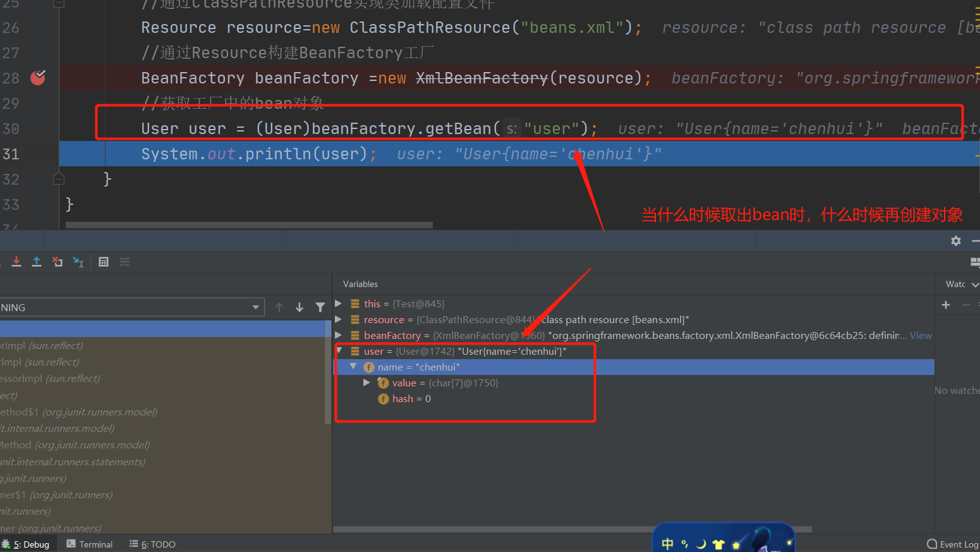Expand the 'resource' variable node
Viewport: 980px width, 552px height.
[338, 319]
